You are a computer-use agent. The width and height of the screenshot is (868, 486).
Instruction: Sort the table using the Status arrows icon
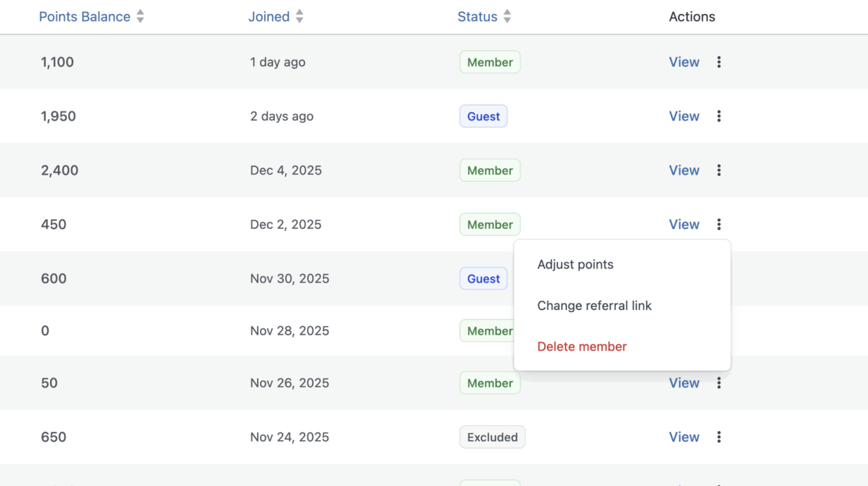[x=507, y=17]
